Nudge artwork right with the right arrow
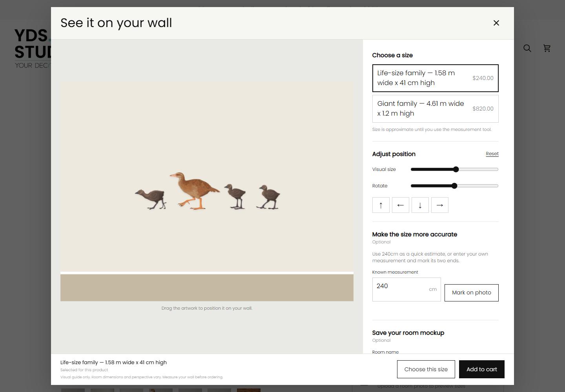Viewport: 565px width, 392px height. coord(440,205)
